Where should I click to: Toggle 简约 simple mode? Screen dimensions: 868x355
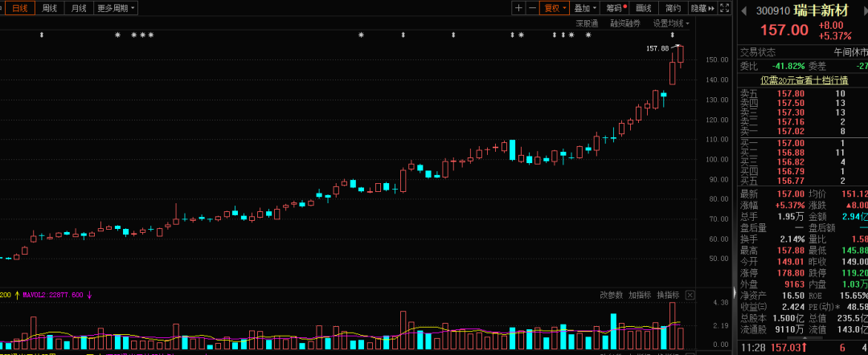tap(673, 8)
